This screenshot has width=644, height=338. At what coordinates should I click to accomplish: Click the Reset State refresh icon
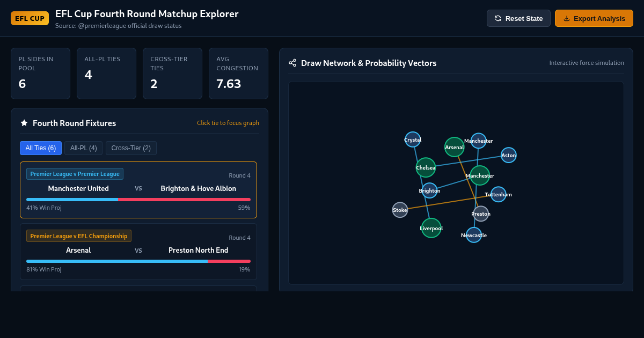coord(498,18)
